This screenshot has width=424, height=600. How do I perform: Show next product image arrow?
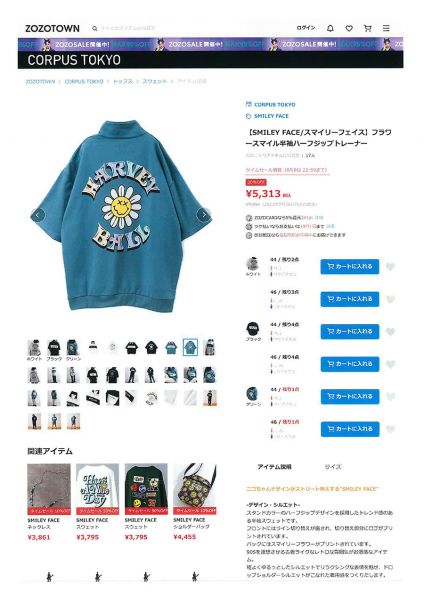203,215
